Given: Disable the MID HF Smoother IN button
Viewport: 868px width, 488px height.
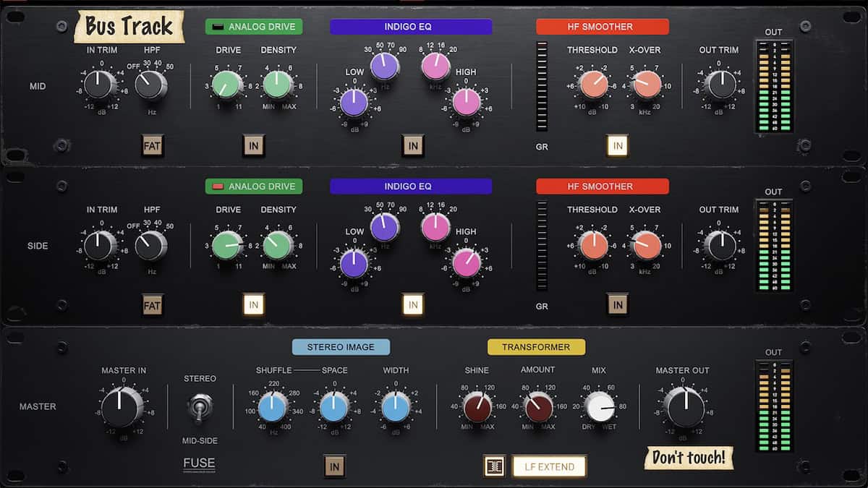Looking at the screenshot, I should [617, 145].
